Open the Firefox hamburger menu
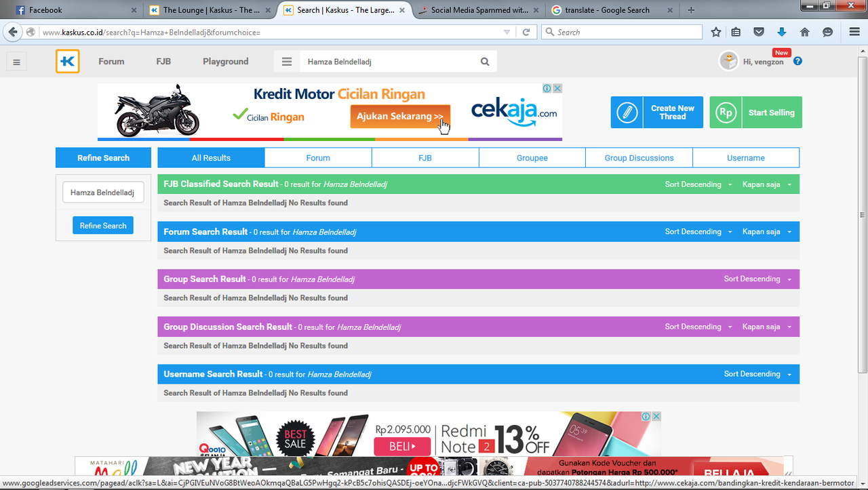 coord(854,32)
